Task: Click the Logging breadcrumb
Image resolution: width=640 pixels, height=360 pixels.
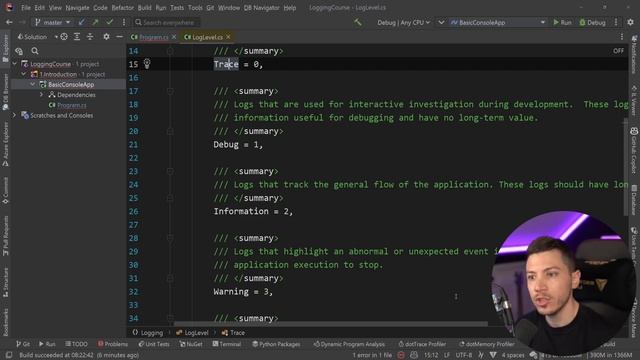Action: 148,333
